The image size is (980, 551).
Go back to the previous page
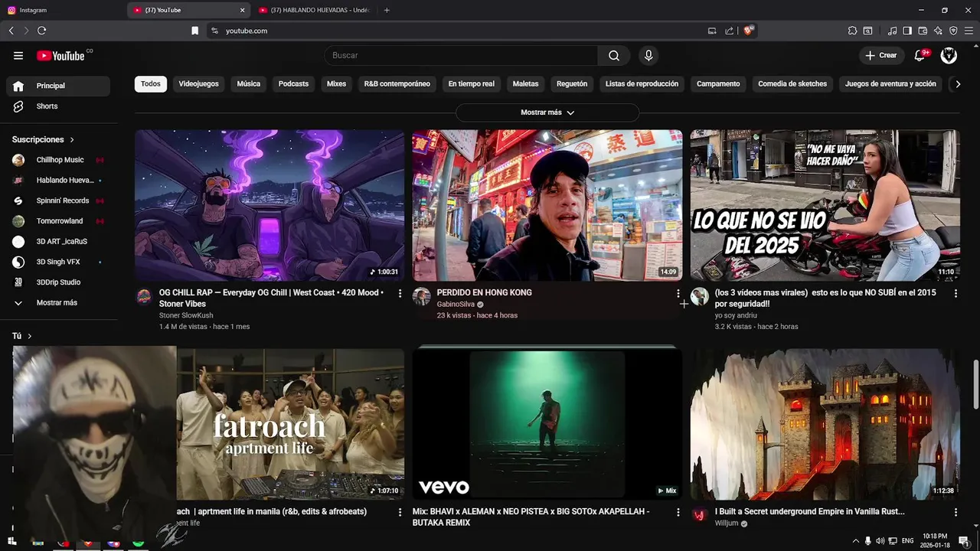[x=11, y=31]
